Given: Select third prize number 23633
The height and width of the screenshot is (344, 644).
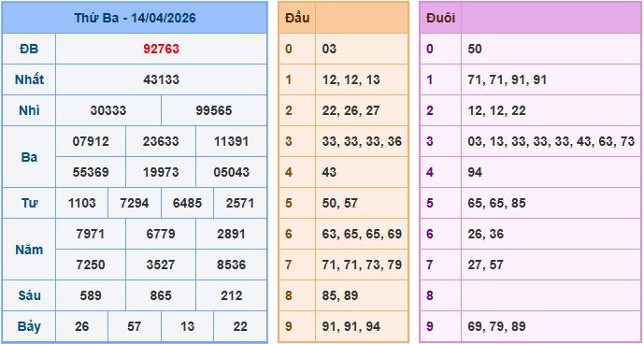Looking at the screenshot, I should (161, 141).
